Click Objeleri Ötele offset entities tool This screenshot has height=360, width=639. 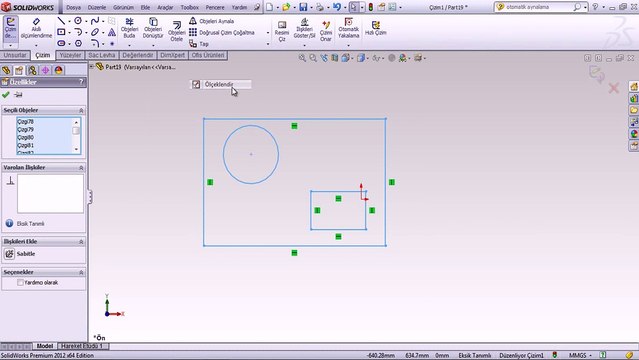176,31
